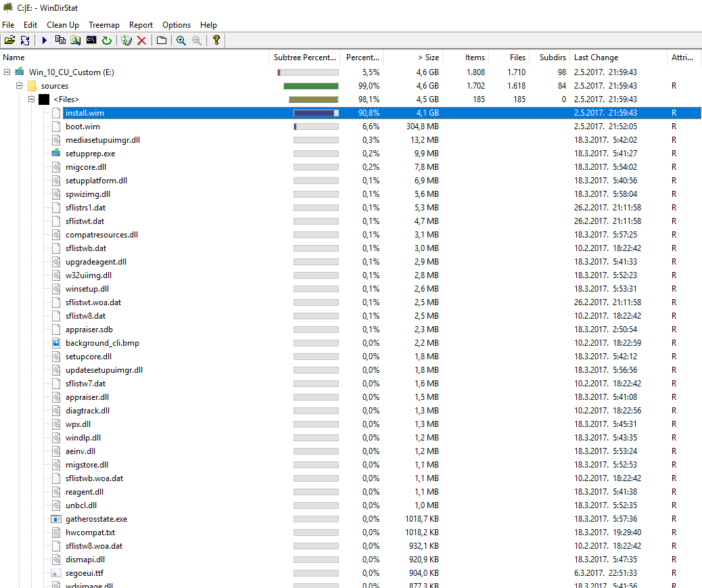
Task: Click the olive percentage bar of <Files>
Action: tap(313, 99)
